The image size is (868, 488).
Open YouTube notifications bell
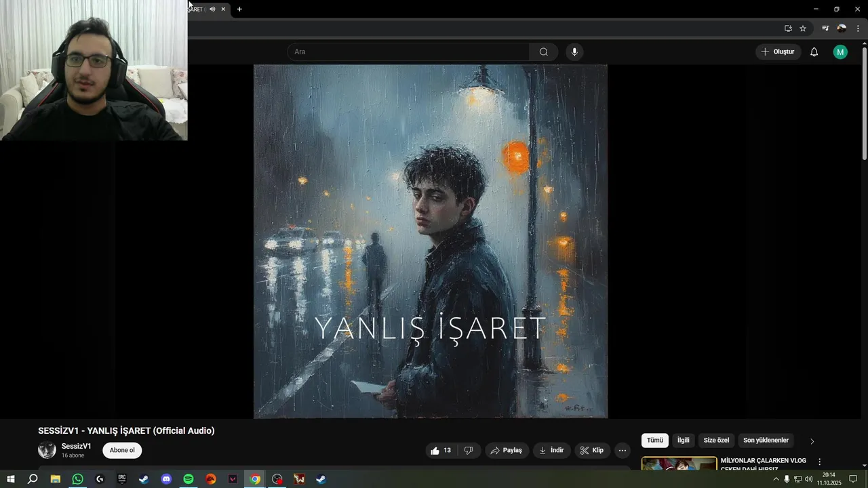point(814,52)
